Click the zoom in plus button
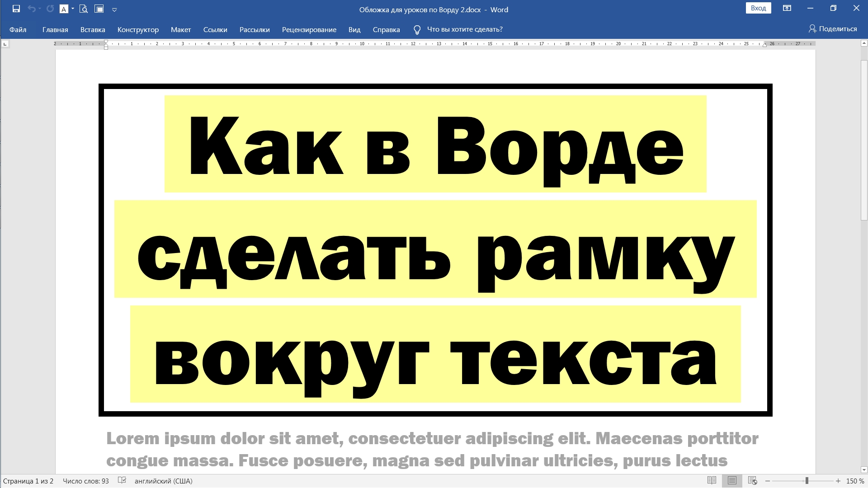Screen dimensions: 868x488 [838, 481]
